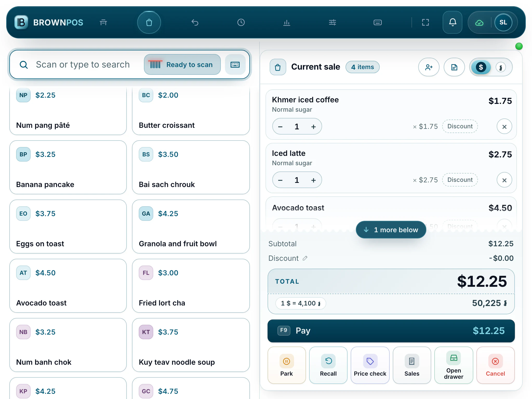Open the sliders settings tab
This screenshot has height=399, width=532.
coord(332,23)
